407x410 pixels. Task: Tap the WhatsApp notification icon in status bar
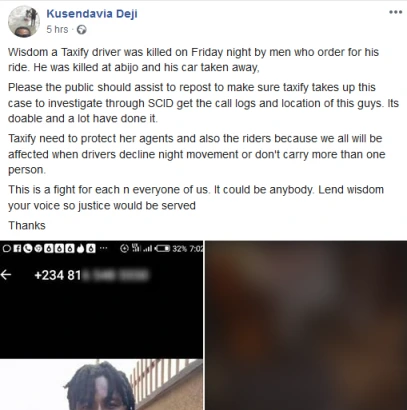[28, 248]
